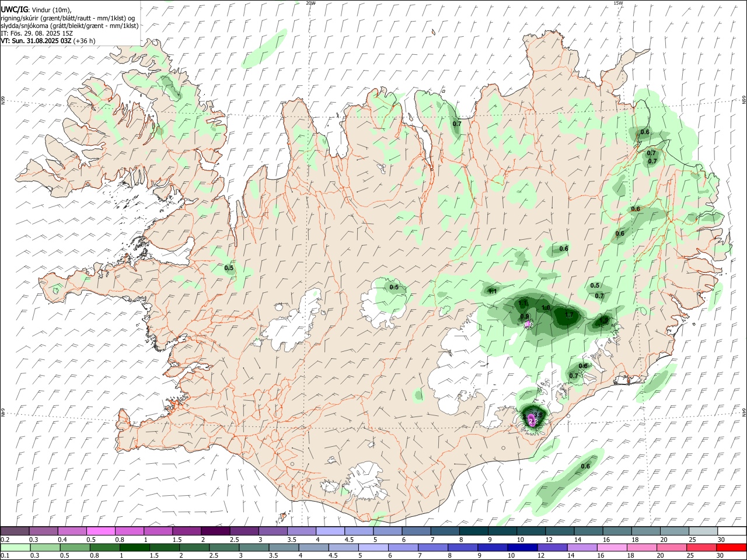Click the 0.5 value on the central glacier
Image resolution: width=747 pixels, height=560 pixels.
click(394, 287)
